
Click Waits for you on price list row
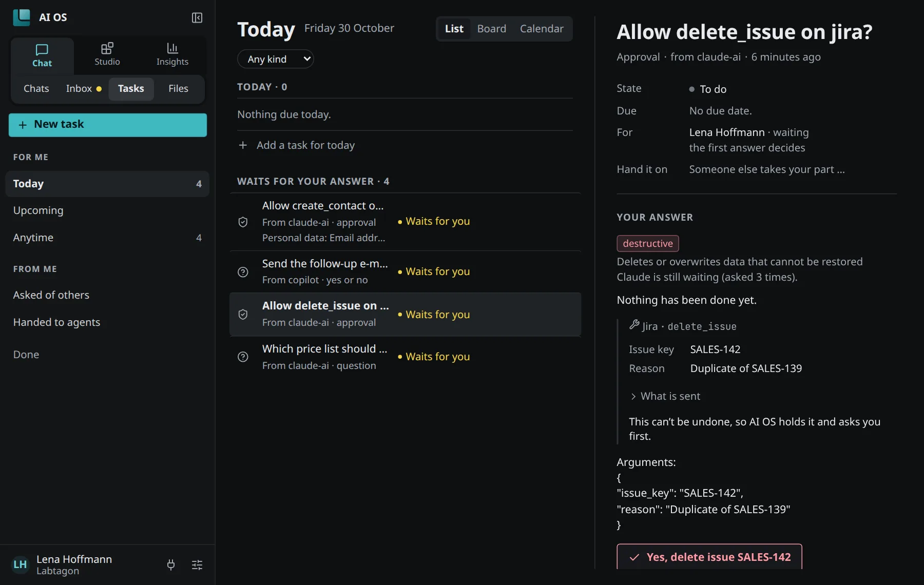[x=434, y=357]
